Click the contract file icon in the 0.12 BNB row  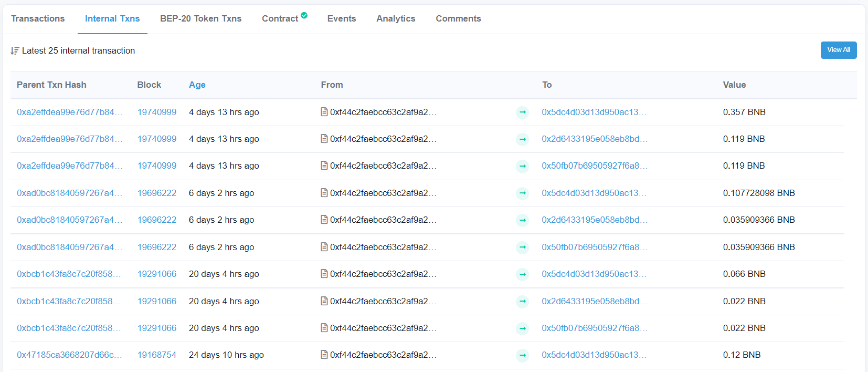[x=324, y=355]
